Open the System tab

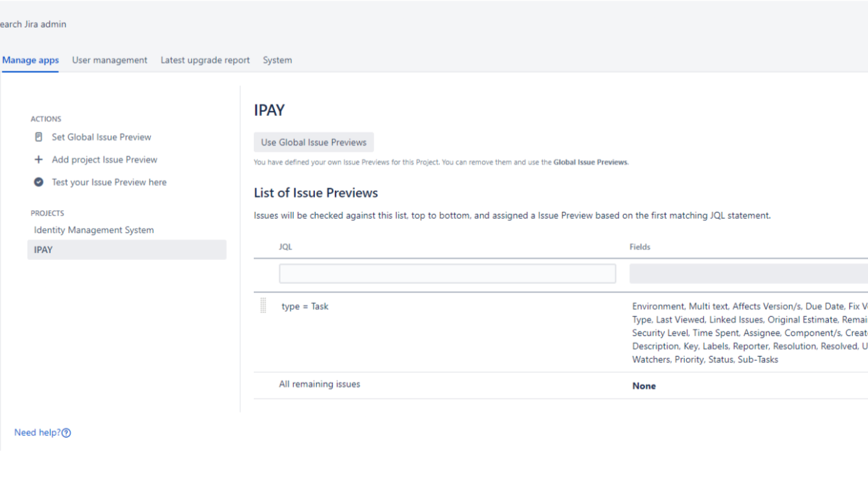(x=277, y=60)
